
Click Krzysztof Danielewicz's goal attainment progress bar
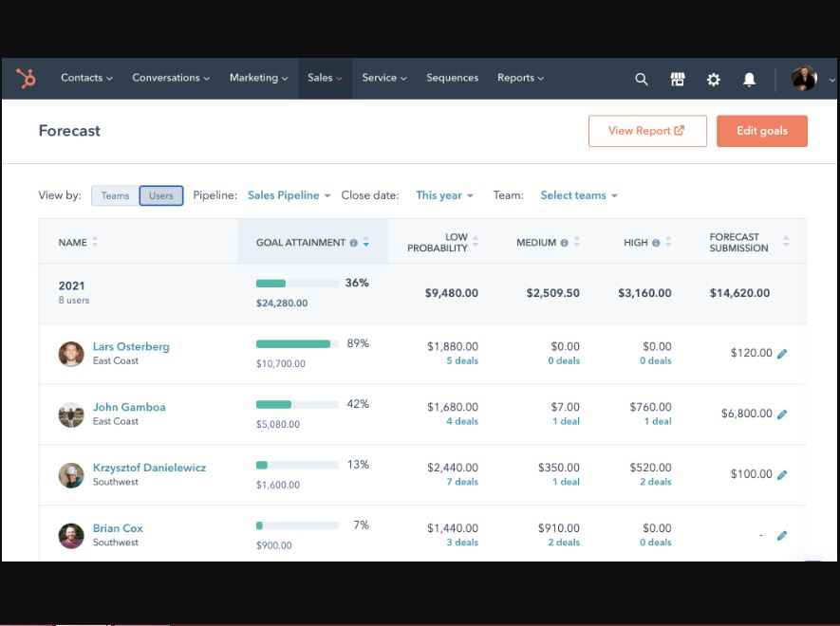click(295, 465)
